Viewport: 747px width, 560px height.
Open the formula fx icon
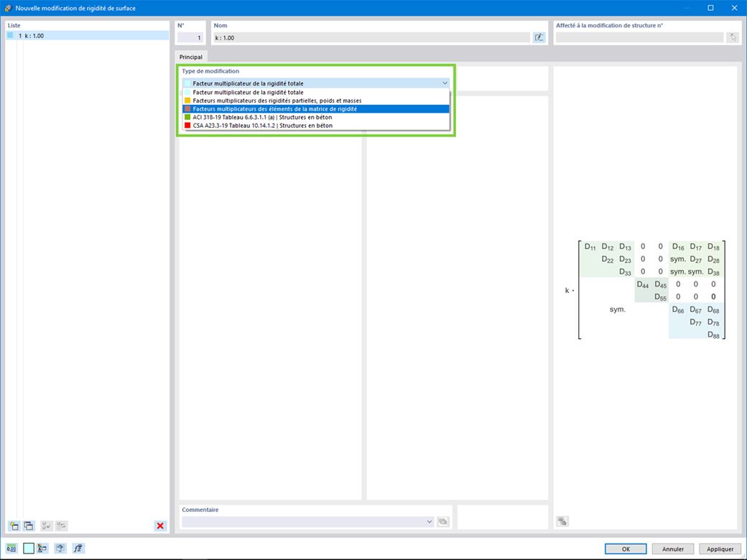(78, 549)
